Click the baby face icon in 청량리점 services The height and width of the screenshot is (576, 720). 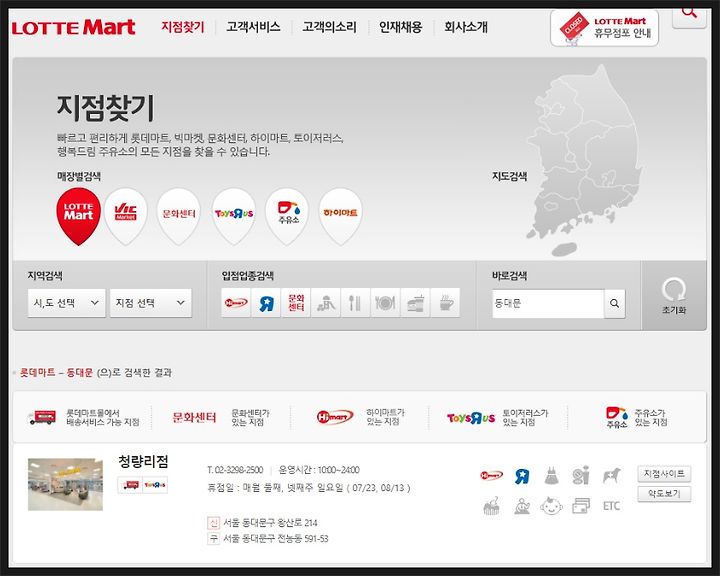pos(551,506)
